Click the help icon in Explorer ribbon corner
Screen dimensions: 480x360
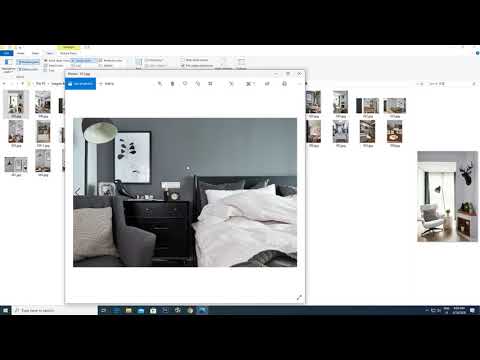click(477, 53)
